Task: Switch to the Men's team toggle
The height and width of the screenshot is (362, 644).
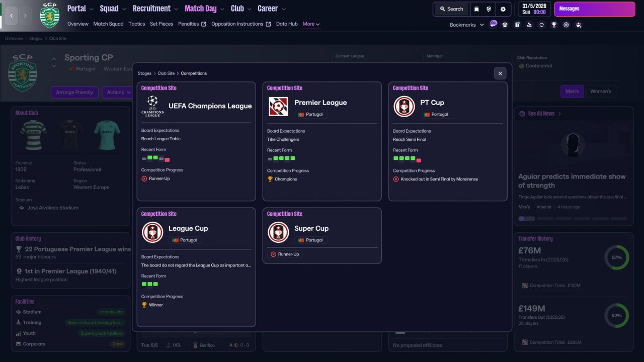Action: click(572, 92)
